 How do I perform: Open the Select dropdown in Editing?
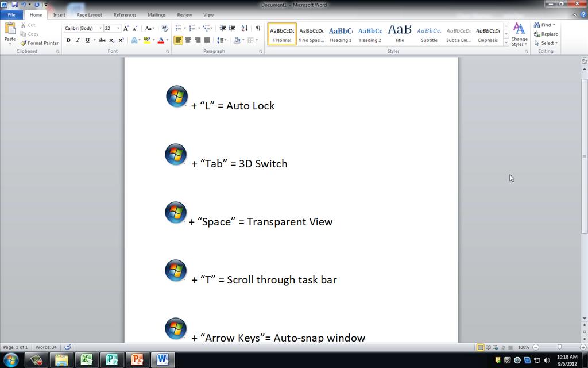coord(546,43)
